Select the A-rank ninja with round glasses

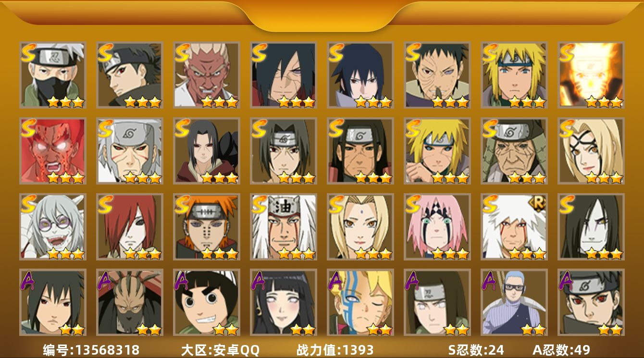point(514,302)
